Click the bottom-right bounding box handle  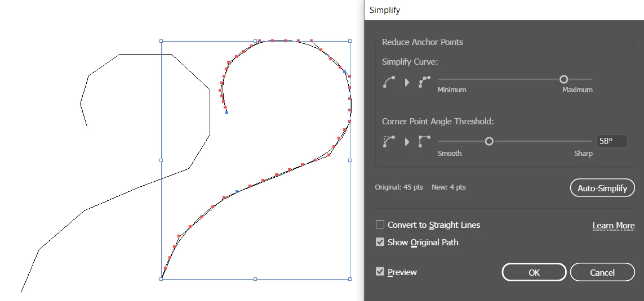[350, 279]
